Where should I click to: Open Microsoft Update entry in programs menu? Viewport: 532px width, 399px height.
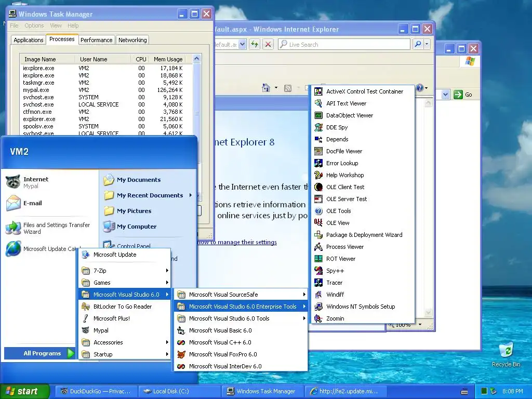pyautogui.click(x=125, y=255)
